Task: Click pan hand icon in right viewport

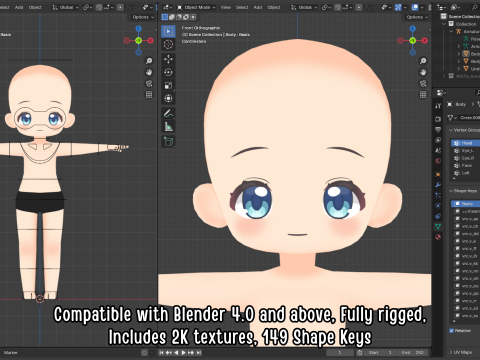Action: pos(423,72)
